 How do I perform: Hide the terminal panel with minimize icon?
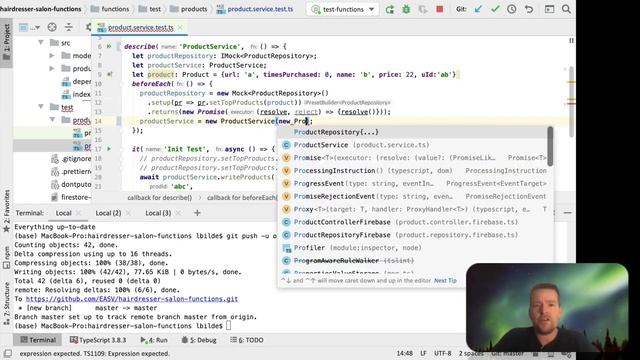(x=567, y=213)
